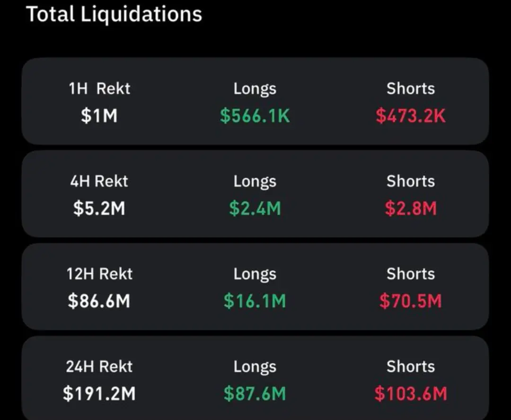
Task: Tap the $473.2K shorts amount
Action: click(411, 116)
